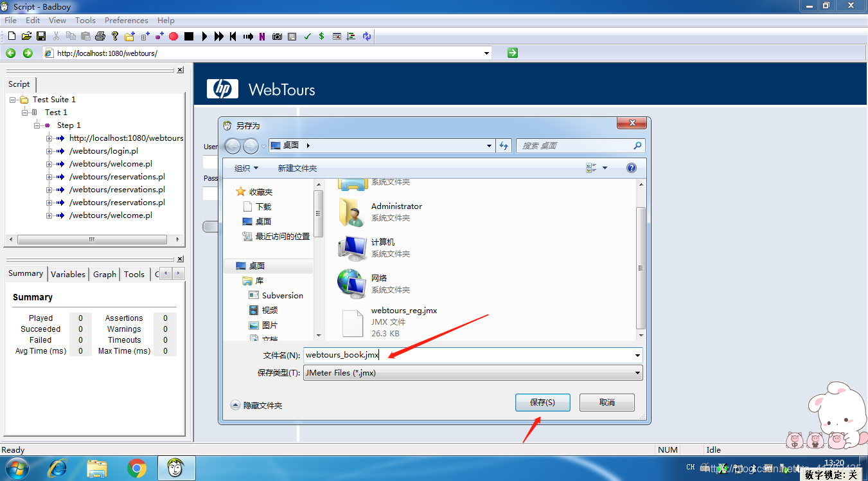Viewport: 868px width, 481px height.
Task: Click the Save floppy disk icon
Action: coord(41,37)
